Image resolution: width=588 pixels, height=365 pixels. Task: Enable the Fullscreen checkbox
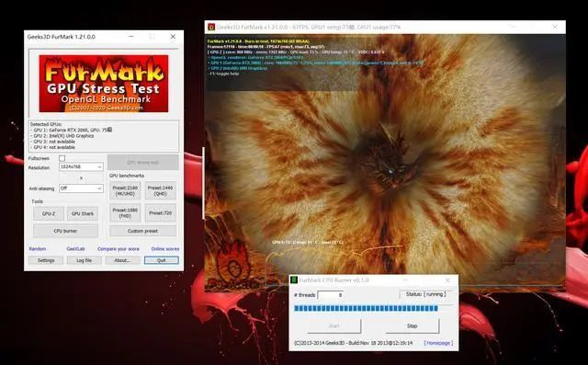click(62, 158)
